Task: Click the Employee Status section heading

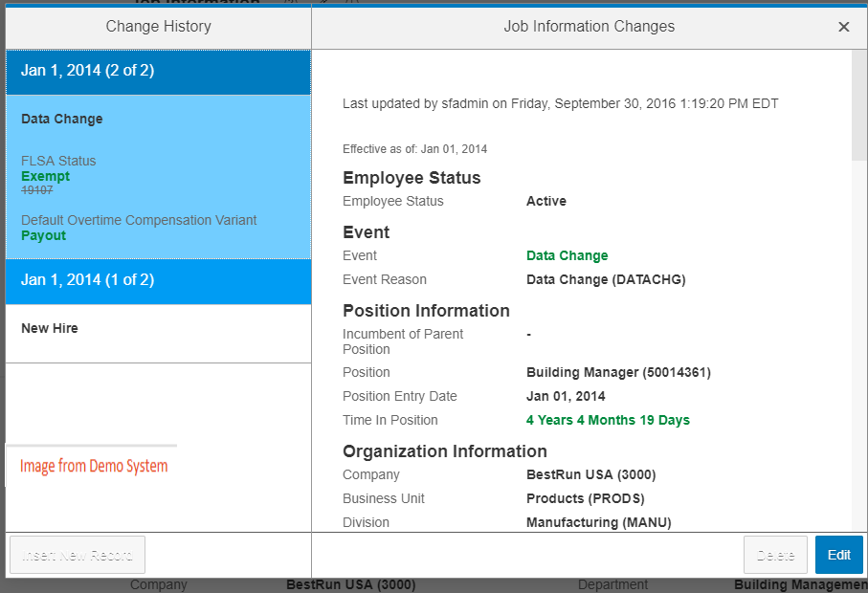Action: click(x=412, y=178)
